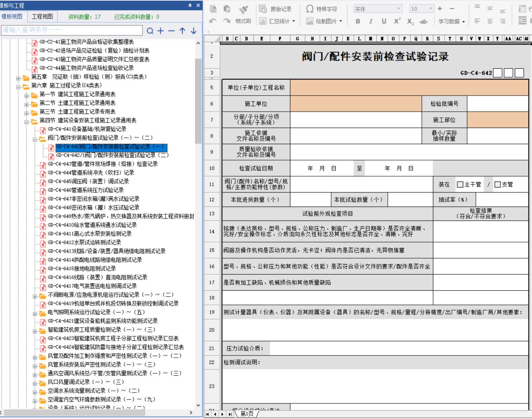This screenshot has width=532, height=419.
Task: Expand 第一节 建筑工程施工记录通用表
Action: (x=26, y=96)
